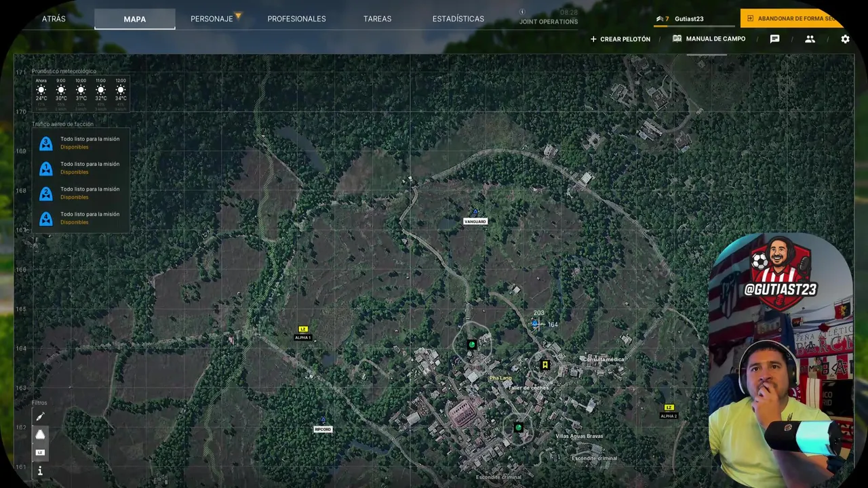The height and width of the screenshot is (488, 868).
Task: Click the Tráfico aéreo de facción heading
Action: tap(62, 124)
